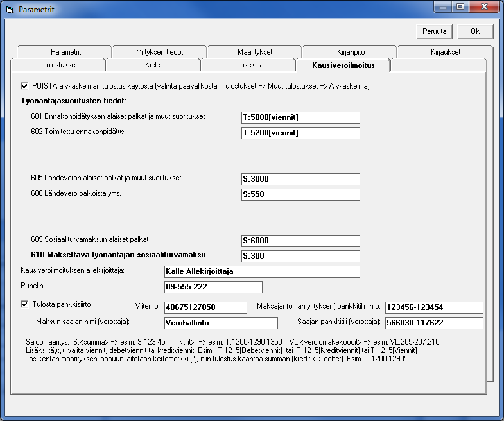
Task: Click the Saajan pankkitili (verottaja) label
Action: point(339,322)
